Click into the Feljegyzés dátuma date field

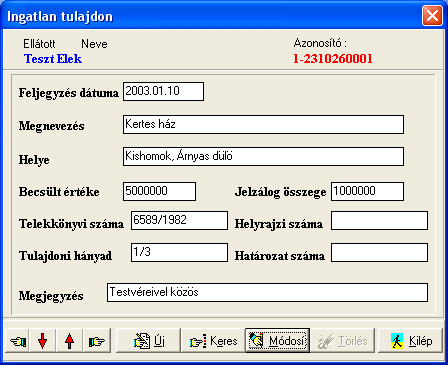tap(163, 91)
